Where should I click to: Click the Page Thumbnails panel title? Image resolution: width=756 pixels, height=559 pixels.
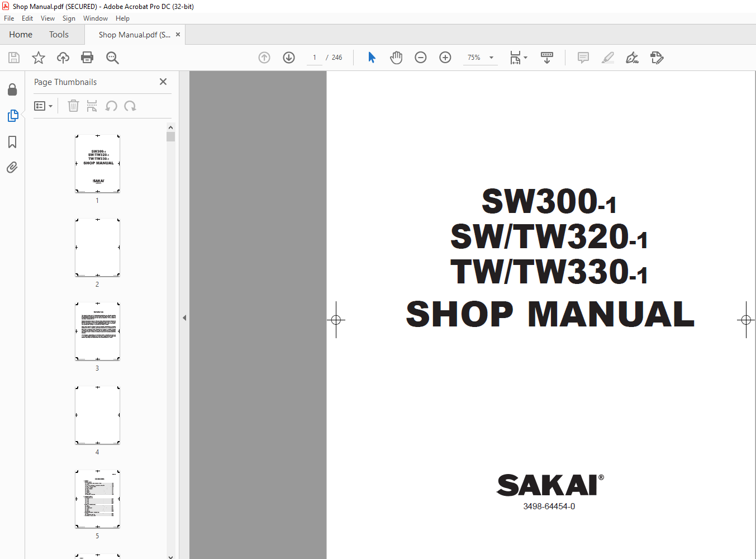65,82
